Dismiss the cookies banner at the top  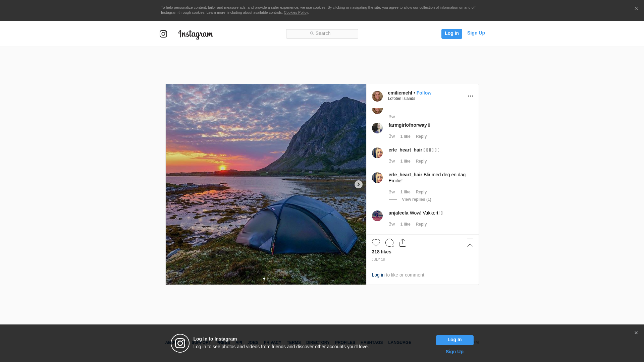[636, 9]
